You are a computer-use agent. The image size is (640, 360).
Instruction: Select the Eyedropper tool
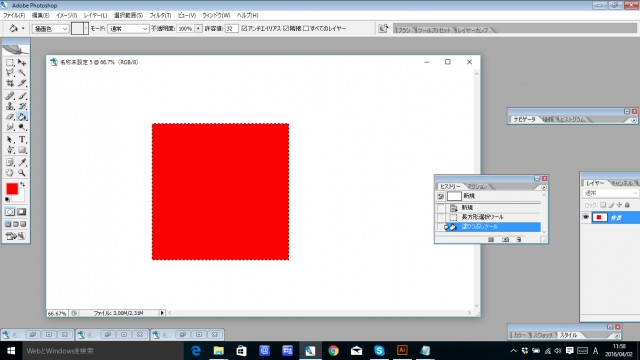coord(22,162)
